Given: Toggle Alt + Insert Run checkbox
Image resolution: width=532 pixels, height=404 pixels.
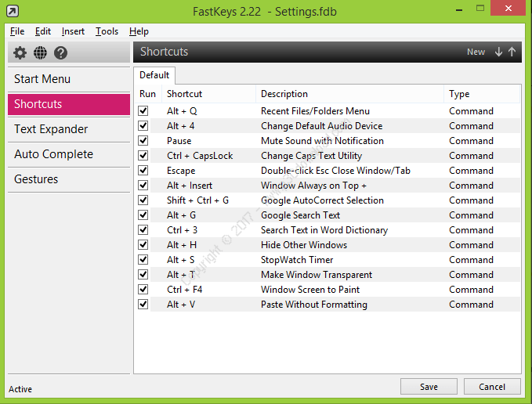Looking at the screenshot, I should 143,185.
